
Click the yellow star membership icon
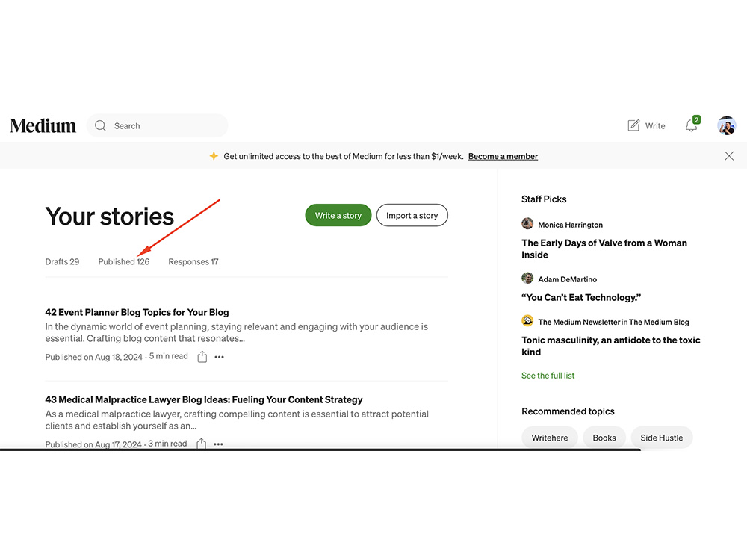tap(214, 156)
